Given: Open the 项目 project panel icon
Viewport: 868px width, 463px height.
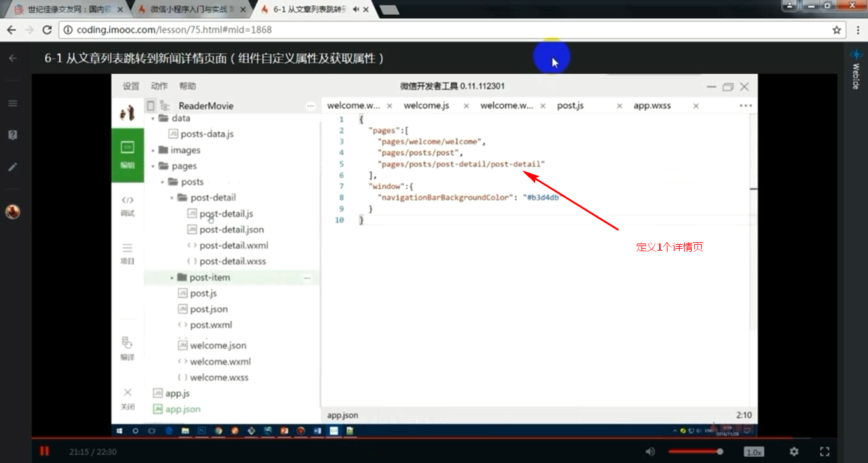Looking at the screenshot, I should coord(127,253).
